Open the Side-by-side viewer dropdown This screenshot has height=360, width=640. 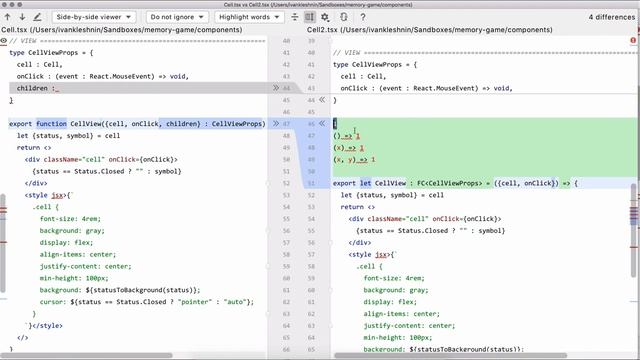click(93, 17)
